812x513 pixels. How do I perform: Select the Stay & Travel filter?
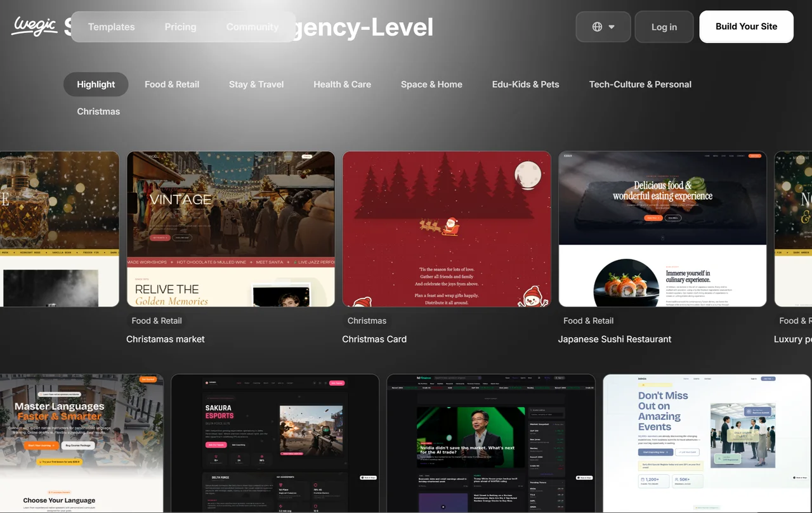[256, 84]
